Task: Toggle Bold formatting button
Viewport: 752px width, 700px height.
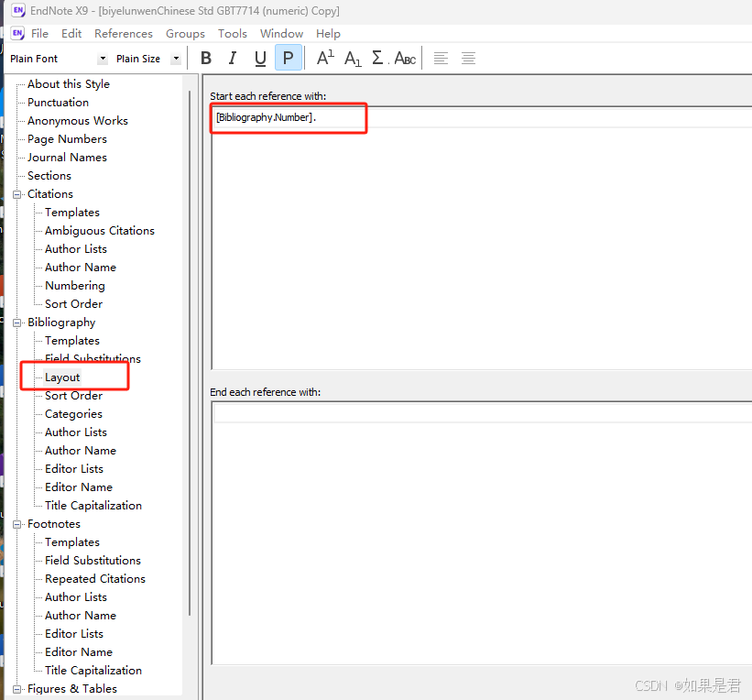Action: tap(206, 58)
